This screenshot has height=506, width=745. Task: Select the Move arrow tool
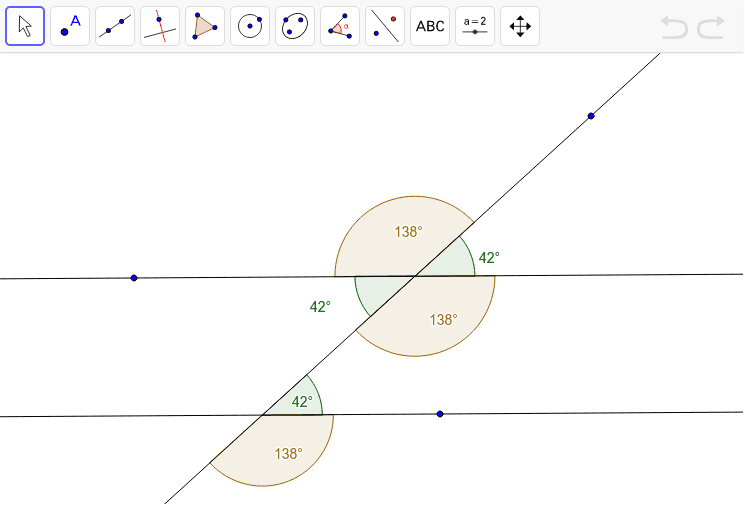point(25,26)
